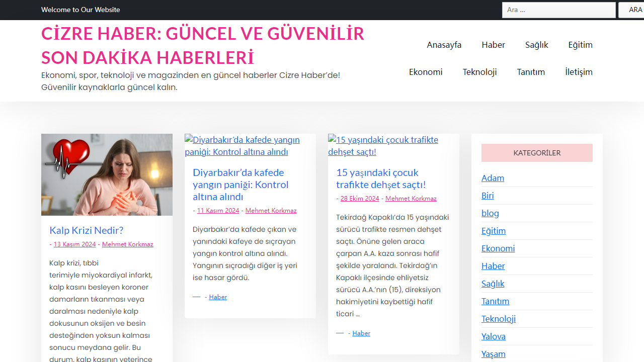This screenshot has height=362, width=644.
Task: Read the Diyarbakır kafede yangın paniği article
Action: 241,185
